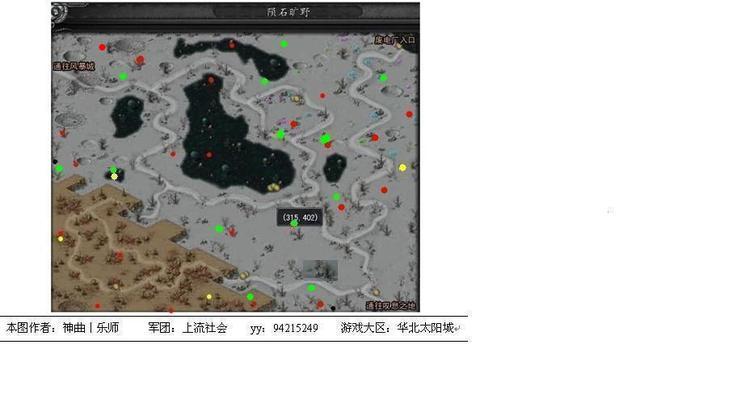Select the red marker at the large lake's top
Screen dimensions: 737x400
pyautogui.click(x=211, y=80)
